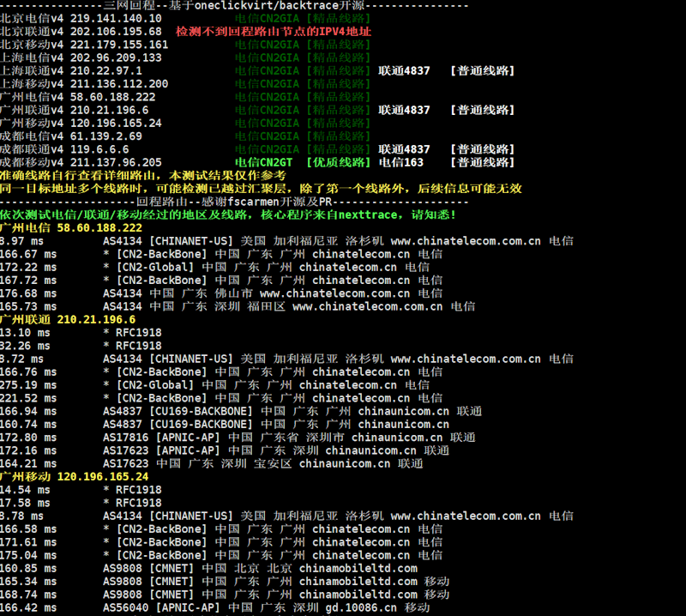
Task: Select the latency value "166.42 ms"
Action: coord(28,608)
